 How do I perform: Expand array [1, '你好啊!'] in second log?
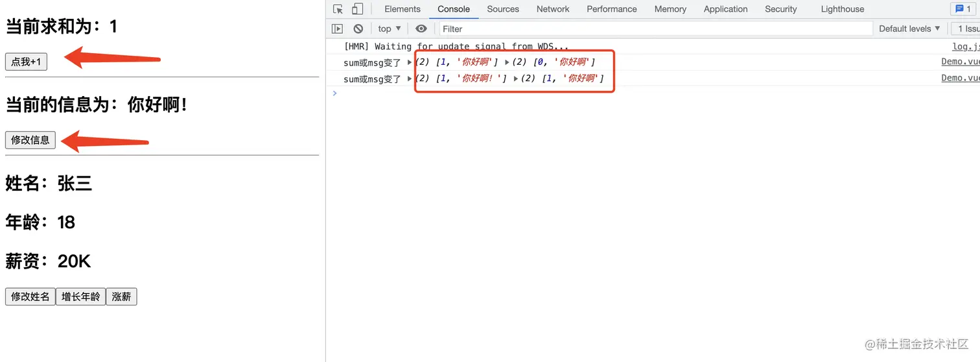410,78
